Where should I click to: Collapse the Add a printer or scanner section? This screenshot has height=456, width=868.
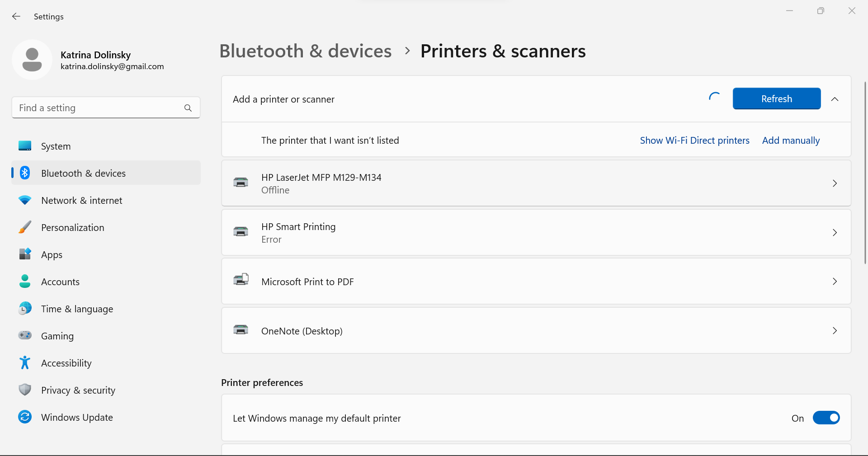point(835,99)
